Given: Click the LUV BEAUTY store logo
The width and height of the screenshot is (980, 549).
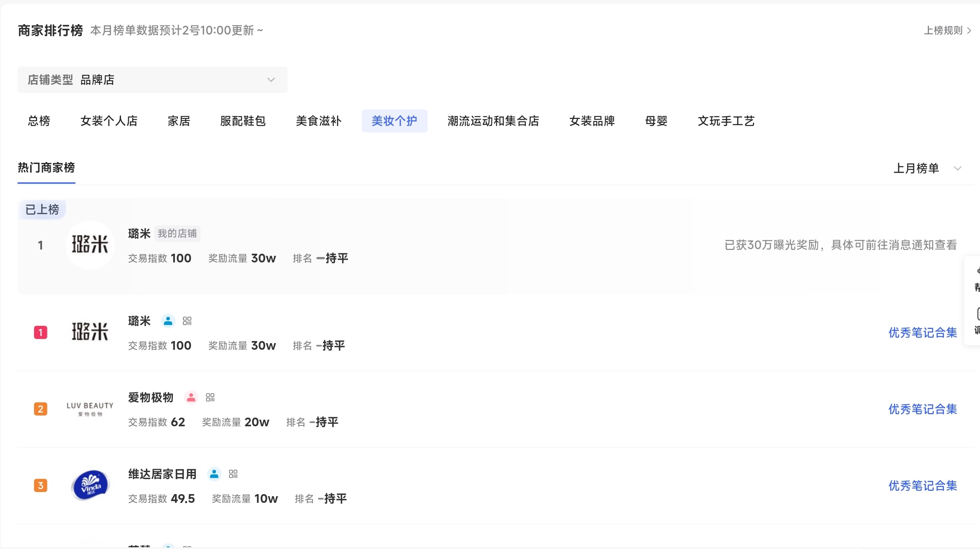Looking at the screenshot, I should tap(90, 409).
